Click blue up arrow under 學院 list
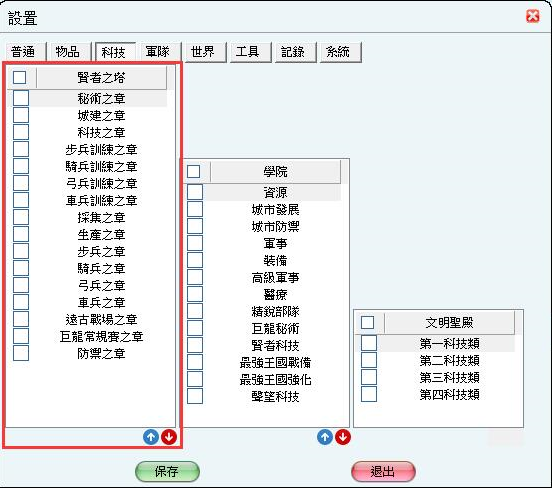 (325, 437)
